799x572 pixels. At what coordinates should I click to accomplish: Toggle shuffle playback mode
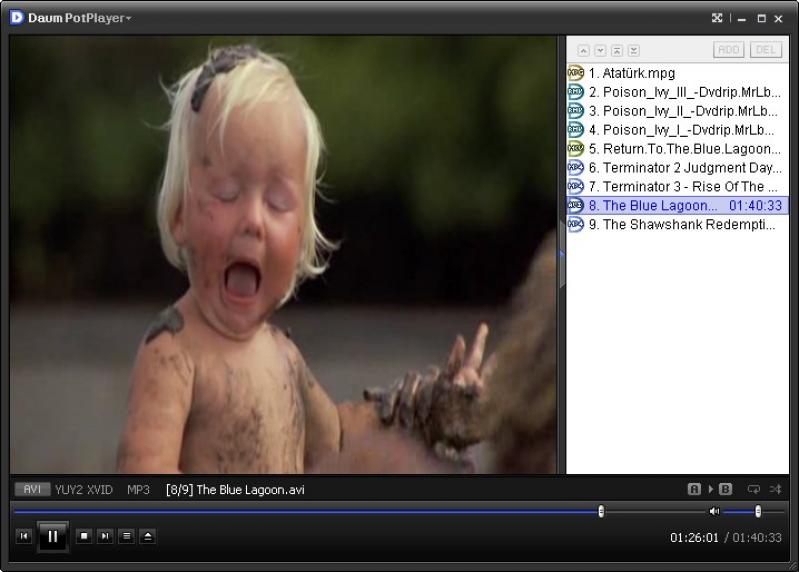(775, 489)
